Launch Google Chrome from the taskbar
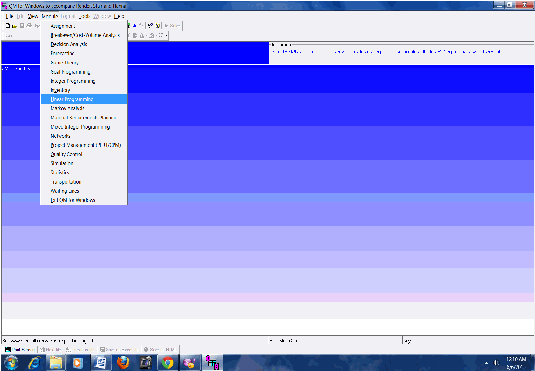Screen dimensions: 535x371 (x=168, y=362)
